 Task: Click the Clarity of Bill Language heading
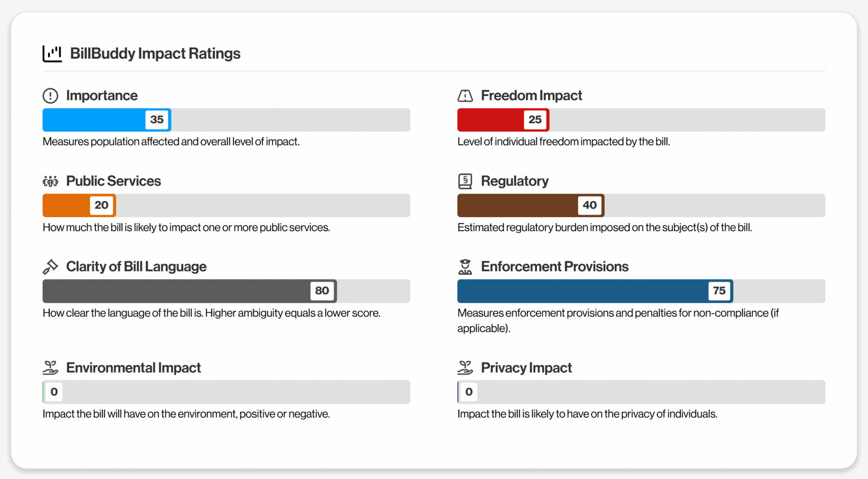(136, 267)
